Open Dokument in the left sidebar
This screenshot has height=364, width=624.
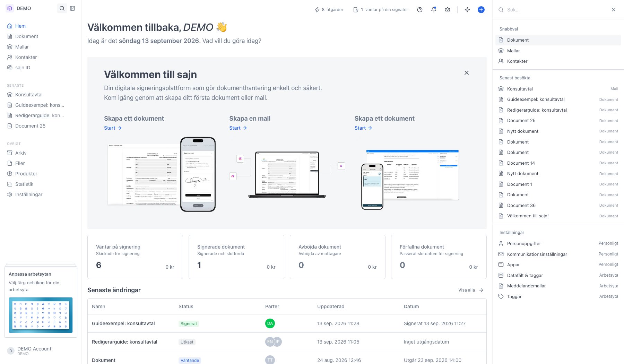41,36
